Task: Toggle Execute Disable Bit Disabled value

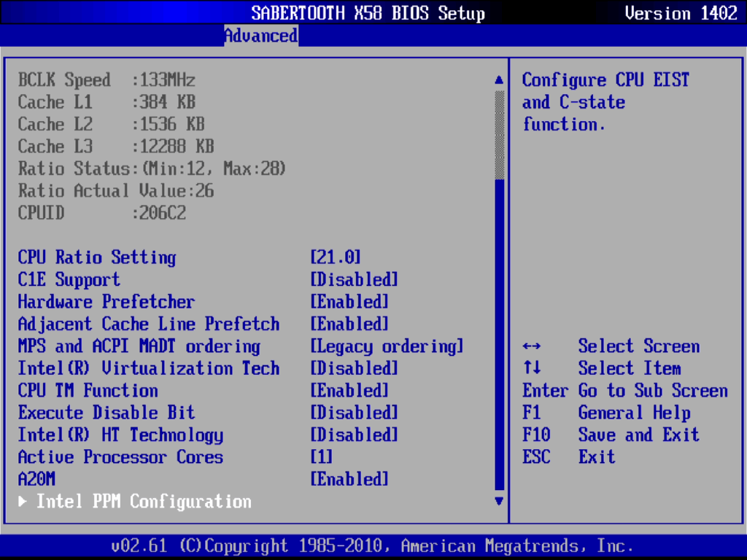Action: [x=354, y=413]
